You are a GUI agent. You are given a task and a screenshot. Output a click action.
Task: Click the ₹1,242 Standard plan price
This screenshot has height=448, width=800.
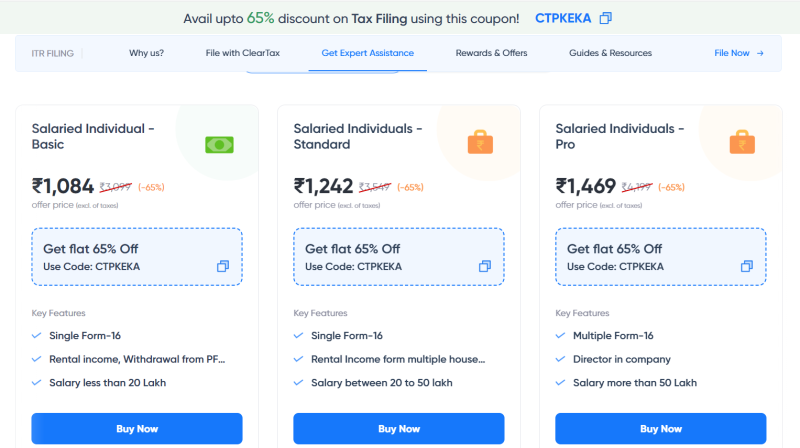[323, 185]
